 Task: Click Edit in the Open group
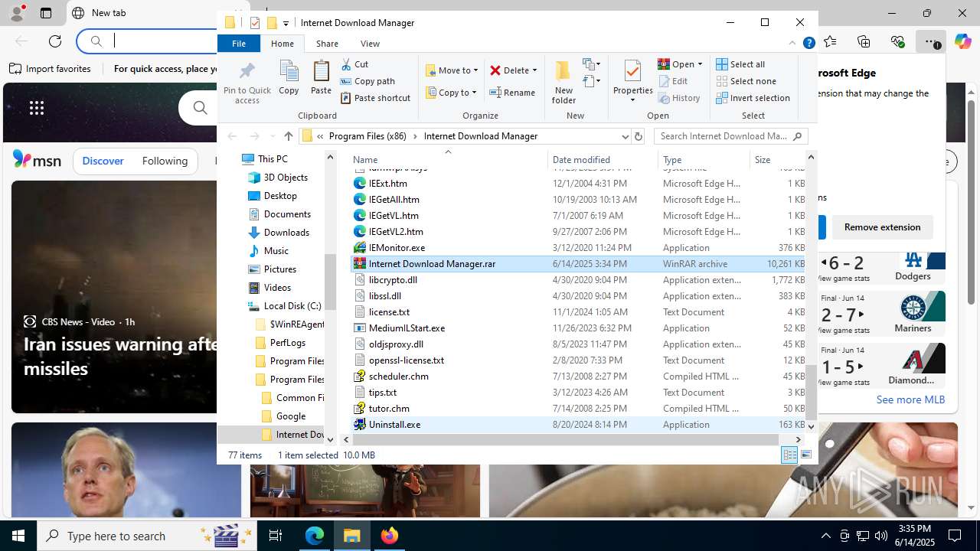673,81
